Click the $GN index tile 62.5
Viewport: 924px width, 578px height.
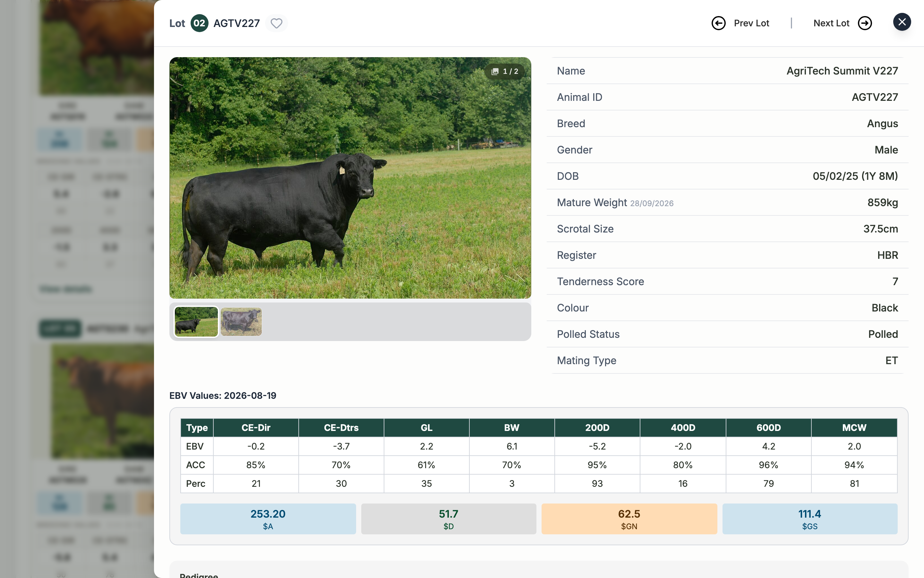[629, 519]
